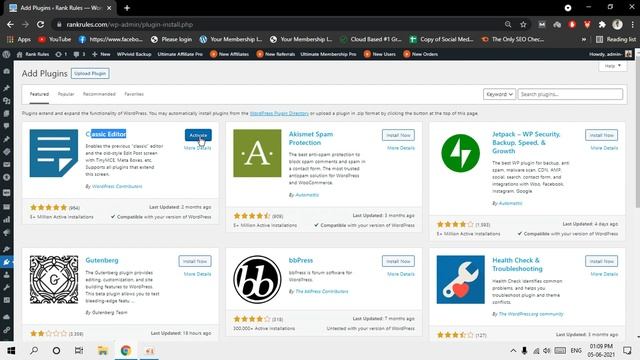Install the Gutenberg plugin
640x360 pixels.
click(x=195, y=261)
